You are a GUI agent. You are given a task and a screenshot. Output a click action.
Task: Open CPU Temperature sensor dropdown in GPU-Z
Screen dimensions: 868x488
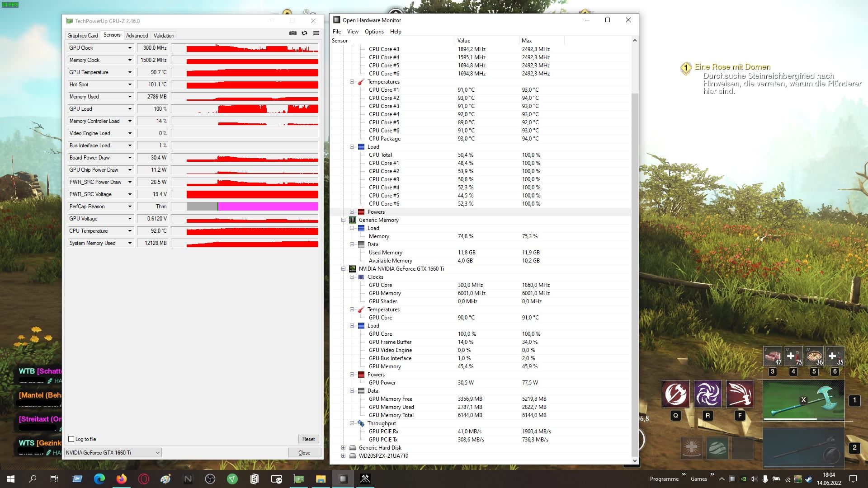130,231
